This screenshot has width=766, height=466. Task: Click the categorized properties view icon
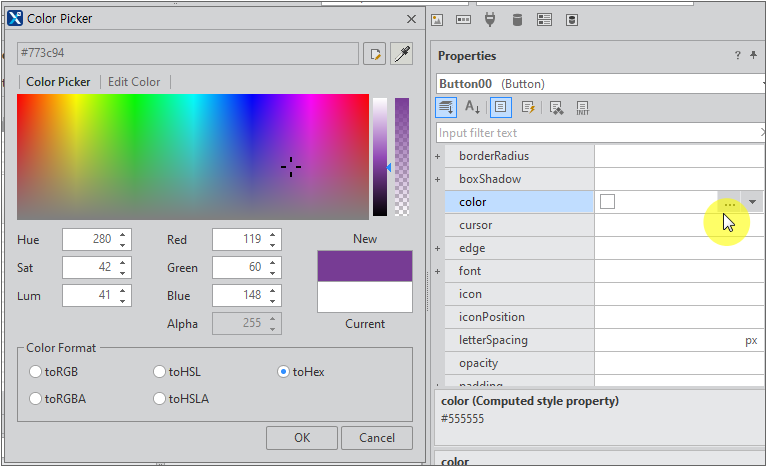pyautogui.click(x=447, y=107)
